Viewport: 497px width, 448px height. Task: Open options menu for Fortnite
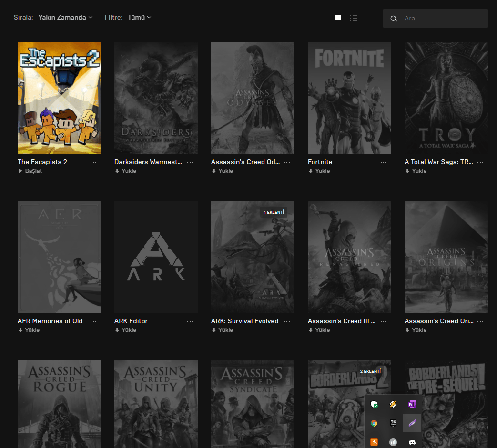click(384, 162)
